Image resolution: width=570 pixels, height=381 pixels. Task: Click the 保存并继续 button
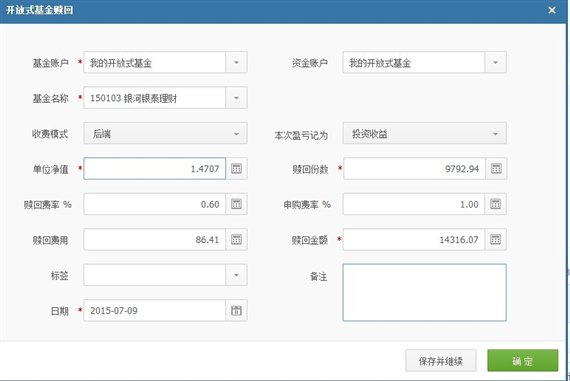[441, 361]
